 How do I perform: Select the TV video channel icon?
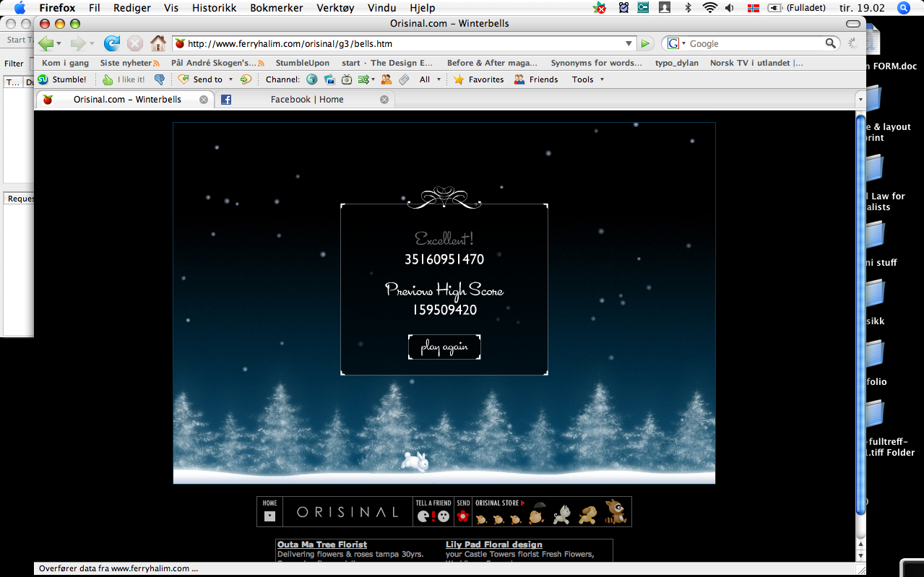pyautogui.click(x=347, y=79)
